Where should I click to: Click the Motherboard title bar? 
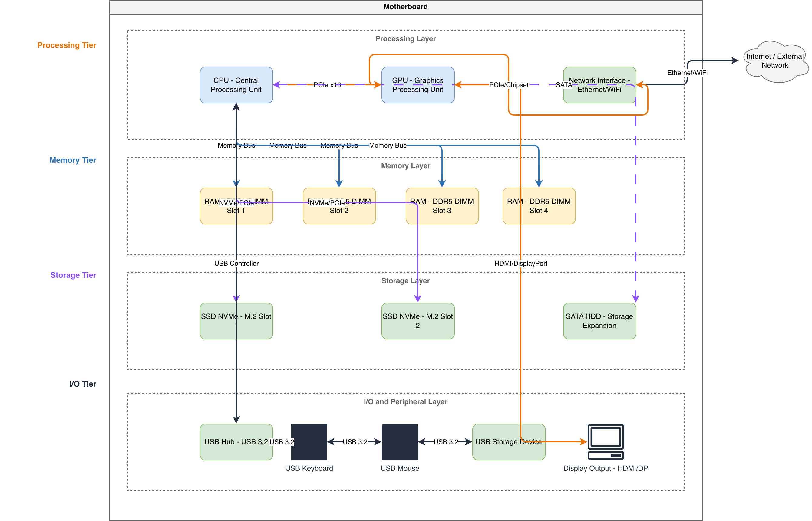[405, 7]
